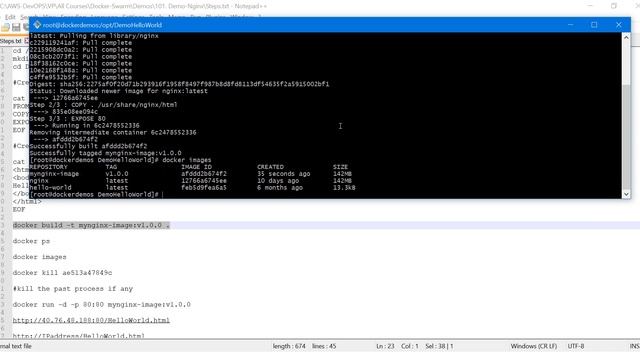This screenshot has width=640, height=360.
Task: Open the Edit menu in Notepad++
Action: [x=10, y=17]
